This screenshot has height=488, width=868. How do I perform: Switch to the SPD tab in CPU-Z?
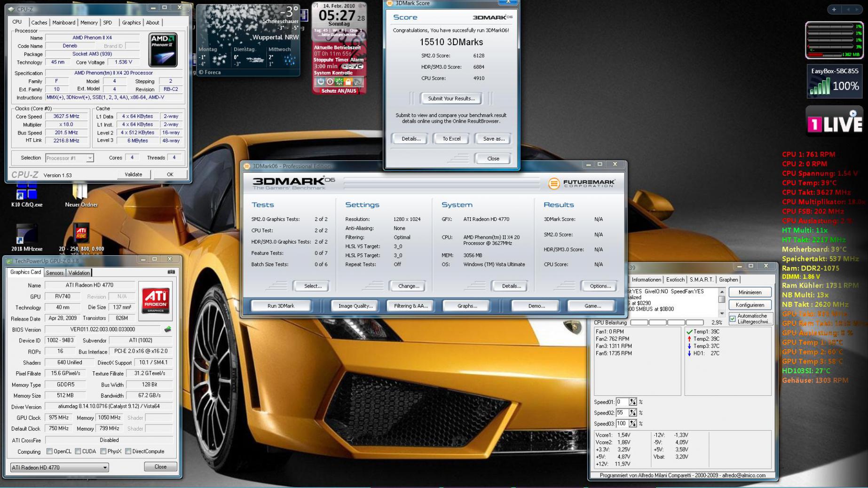coord(108,23)
